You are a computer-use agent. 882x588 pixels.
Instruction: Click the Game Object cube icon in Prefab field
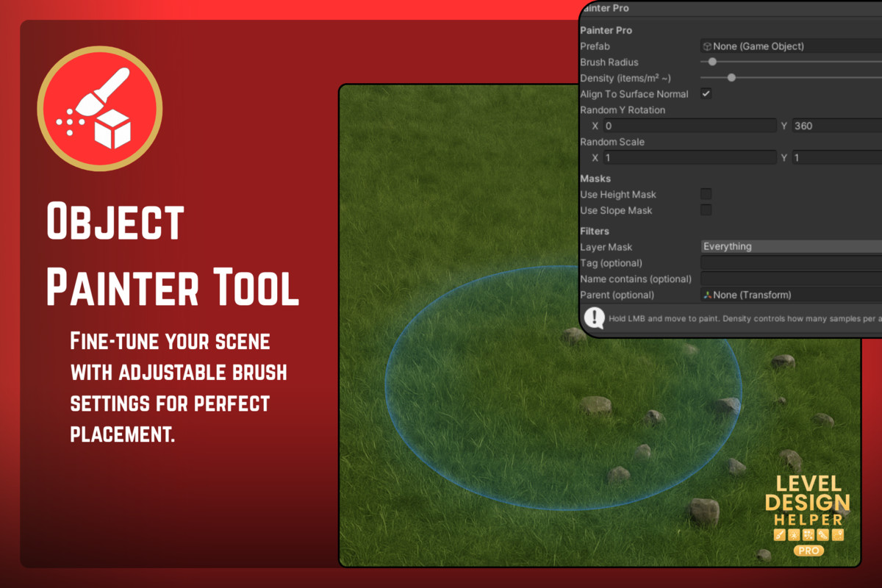707,46
